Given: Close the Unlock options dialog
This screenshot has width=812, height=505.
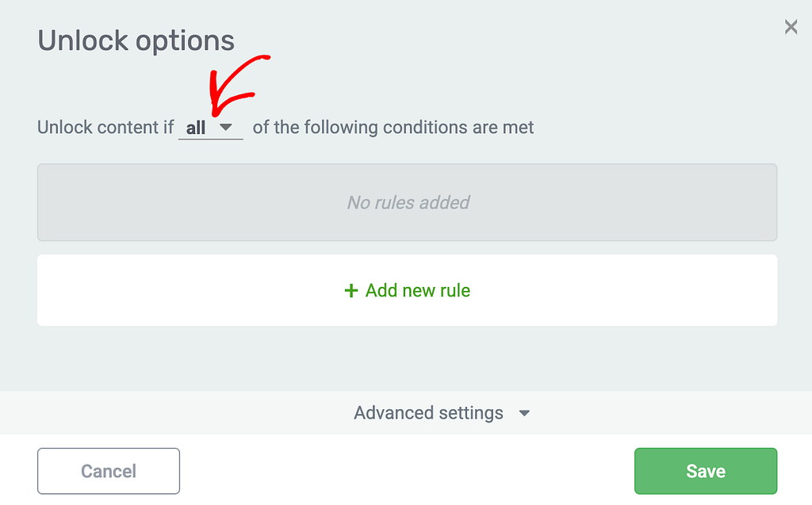Looking at the screenshot, I should 791,28.
